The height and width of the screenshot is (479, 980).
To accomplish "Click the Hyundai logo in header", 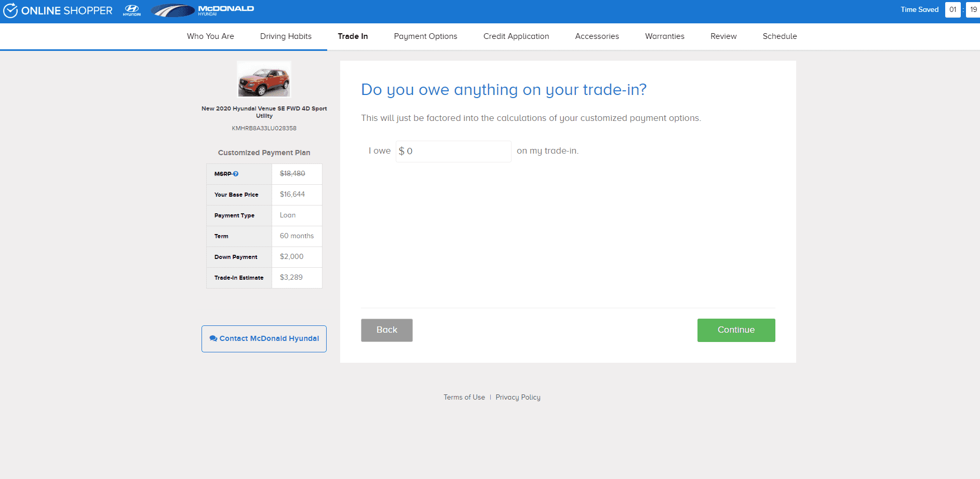I will click(x=132, y=10).
